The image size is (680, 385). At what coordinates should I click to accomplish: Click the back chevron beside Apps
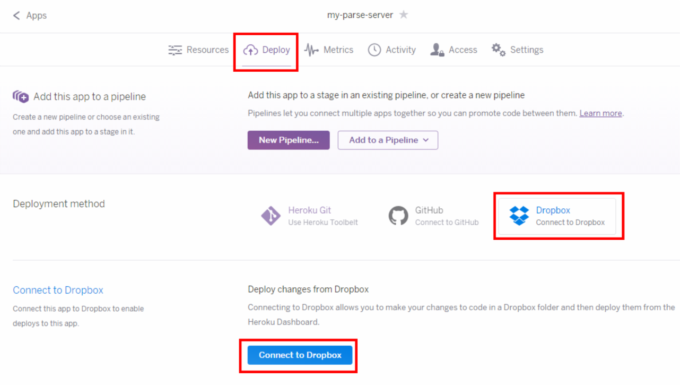click(16, 16)
